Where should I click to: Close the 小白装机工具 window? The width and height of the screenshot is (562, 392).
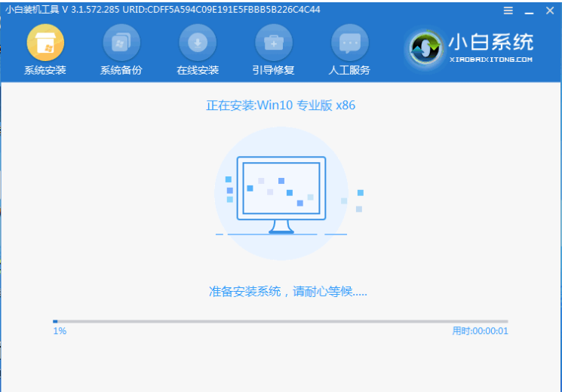click(550, 11)
